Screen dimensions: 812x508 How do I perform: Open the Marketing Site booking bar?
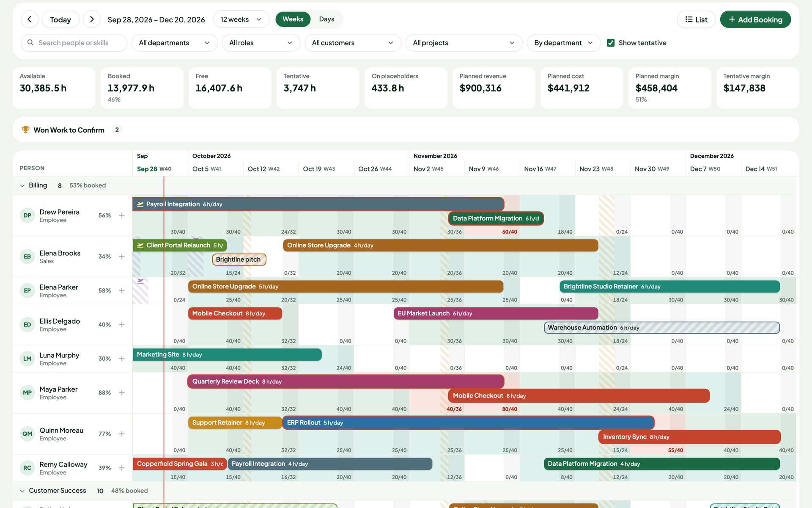point(227,354)
